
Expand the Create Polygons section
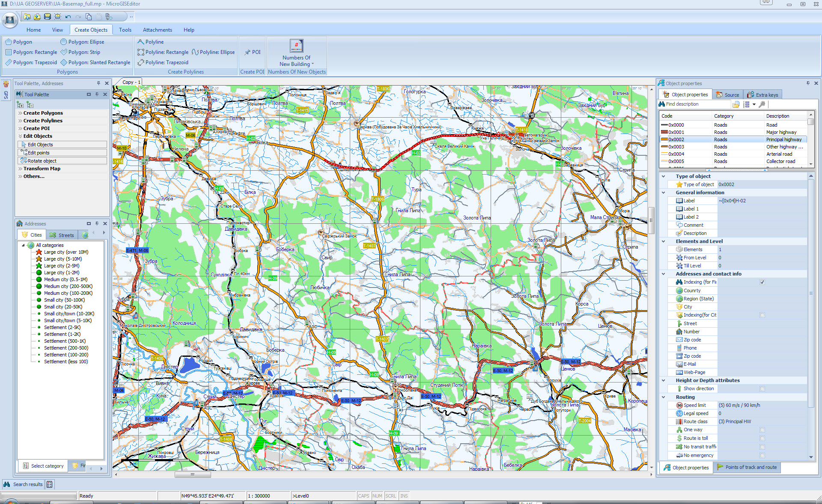43,113
